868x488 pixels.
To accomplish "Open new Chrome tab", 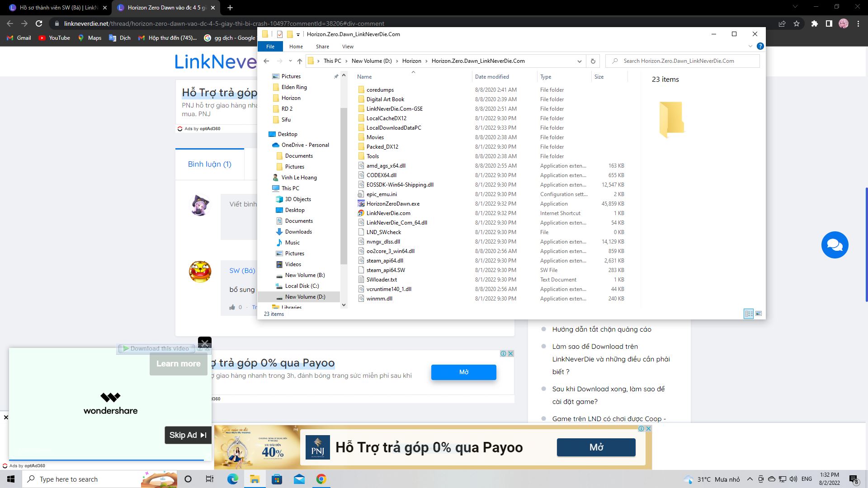I will click(x=230, y=8).
